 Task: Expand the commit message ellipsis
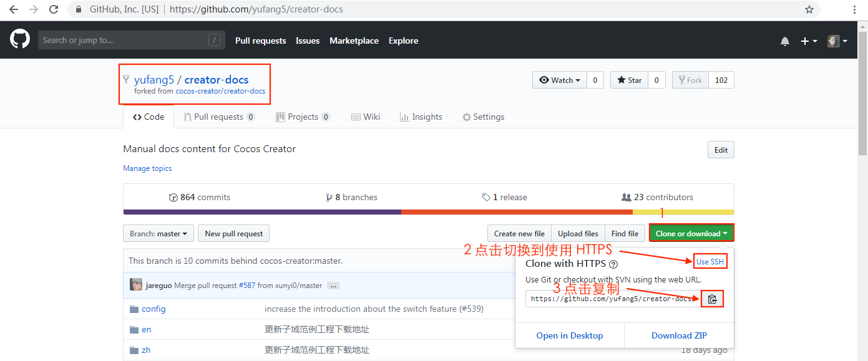(333, 286)
